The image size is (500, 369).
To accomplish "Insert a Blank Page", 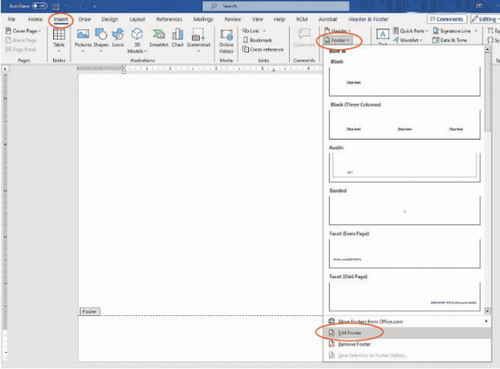I will [21, 40].
